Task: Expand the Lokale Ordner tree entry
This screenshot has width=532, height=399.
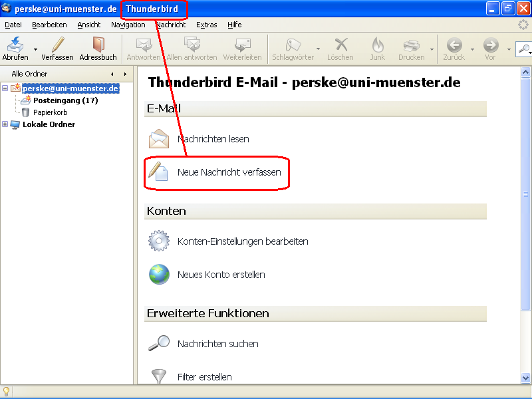Action: [x=5, y=124]
